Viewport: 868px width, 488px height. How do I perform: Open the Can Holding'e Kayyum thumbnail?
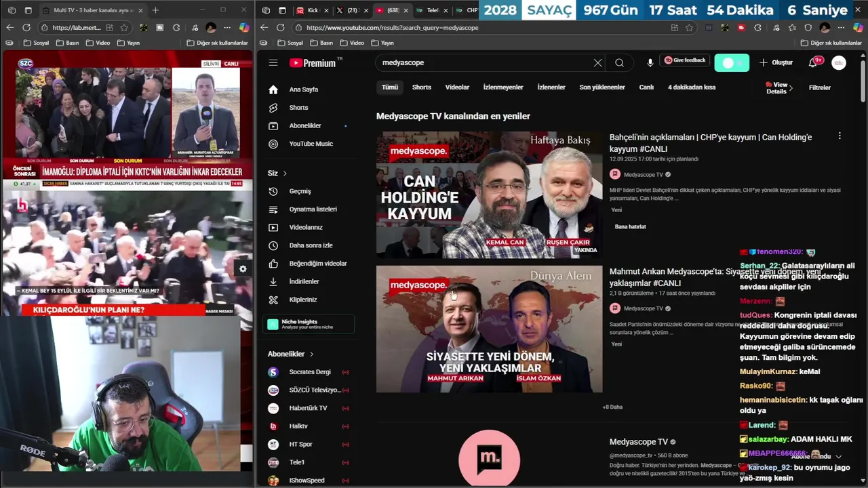(x=489, y=195)
